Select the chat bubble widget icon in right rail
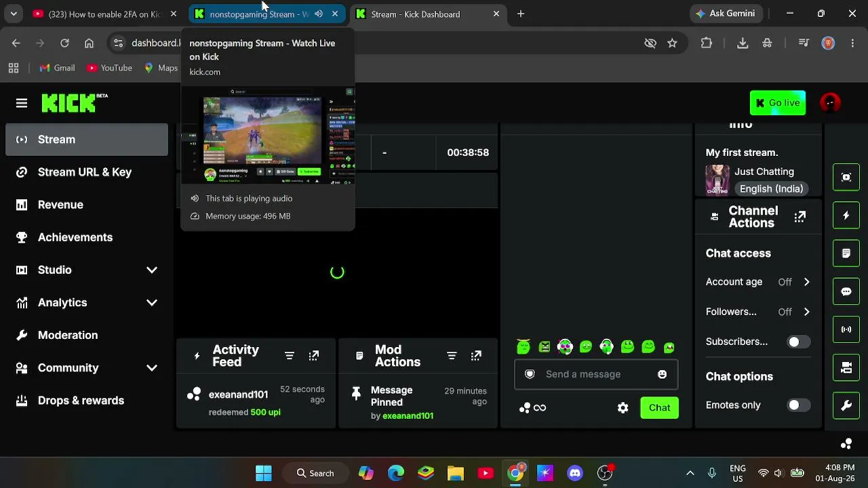868x488 pixels. coord(846,291)
